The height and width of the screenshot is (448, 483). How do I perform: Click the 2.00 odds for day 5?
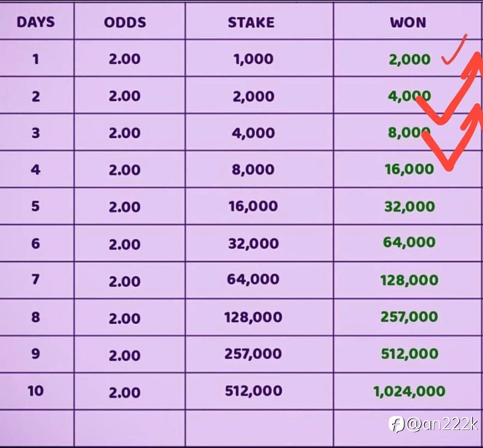(124, 207)
